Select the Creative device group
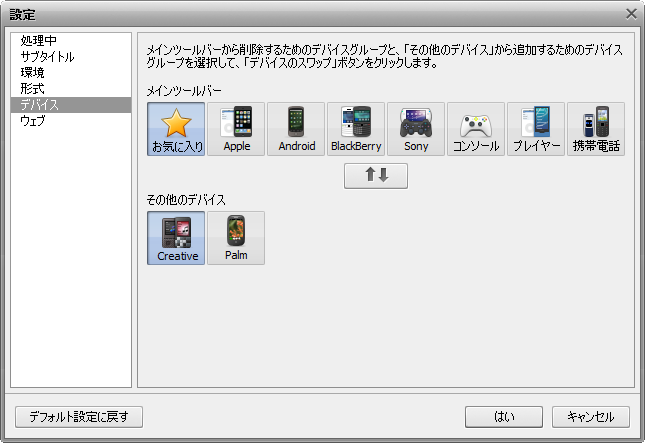The width and height of the screenshot is (645, 443). point(176,238)
